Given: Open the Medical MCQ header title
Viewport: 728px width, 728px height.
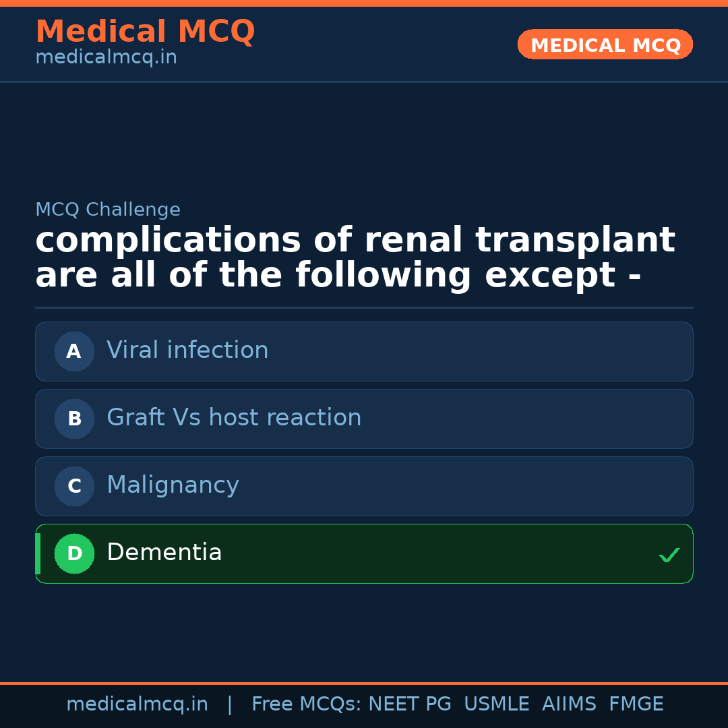Looking at the screenshot, I should point(145,32).
